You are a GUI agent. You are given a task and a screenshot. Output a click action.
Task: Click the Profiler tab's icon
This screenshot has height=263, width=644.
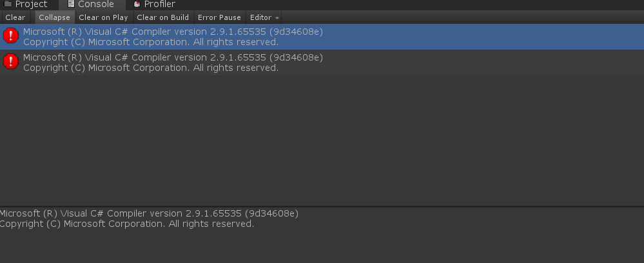136,5
